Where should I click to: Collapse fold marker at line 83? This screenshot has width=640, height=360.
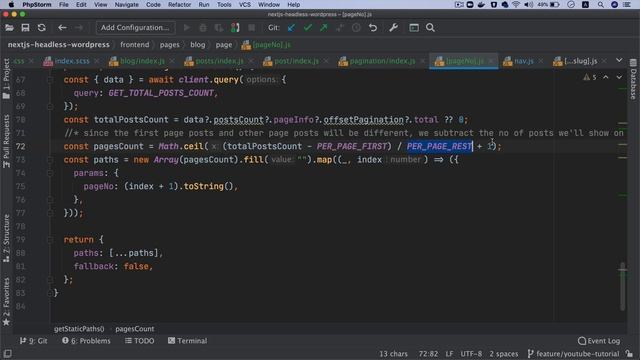pyautogui.click(x=50, y=293)
